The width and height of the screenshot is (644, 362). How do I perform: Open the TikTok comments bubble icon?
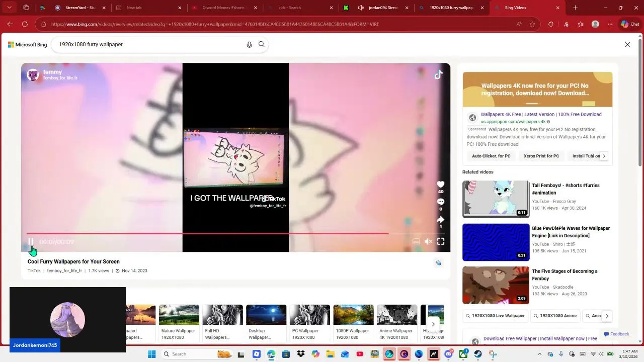point(441,202)
